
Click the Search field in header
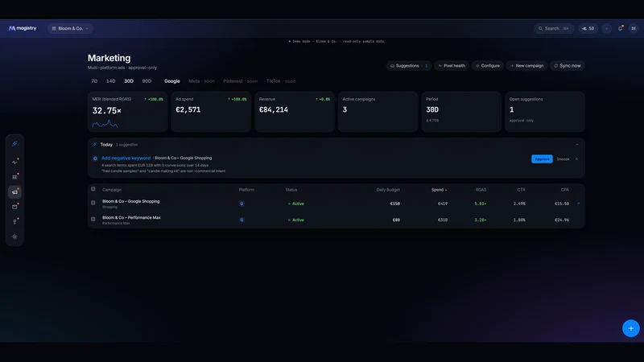[x=554, y=28]
